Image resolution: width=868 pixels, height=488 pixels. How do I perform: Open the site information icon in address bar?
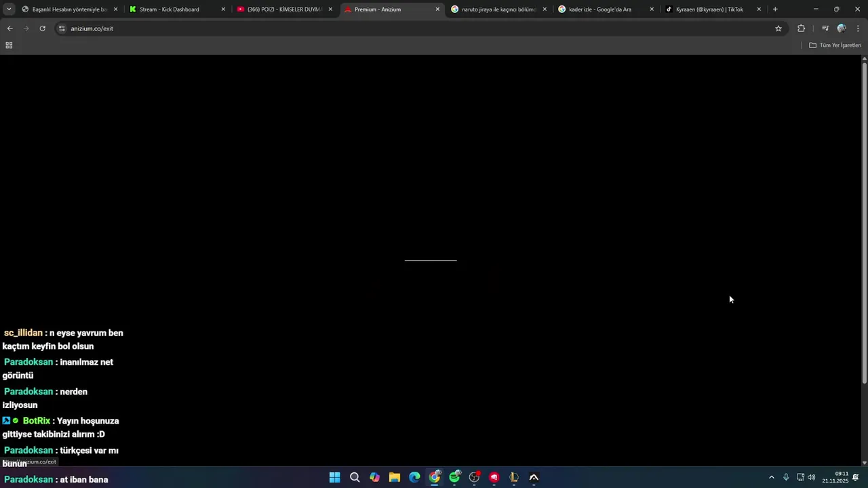62,28
